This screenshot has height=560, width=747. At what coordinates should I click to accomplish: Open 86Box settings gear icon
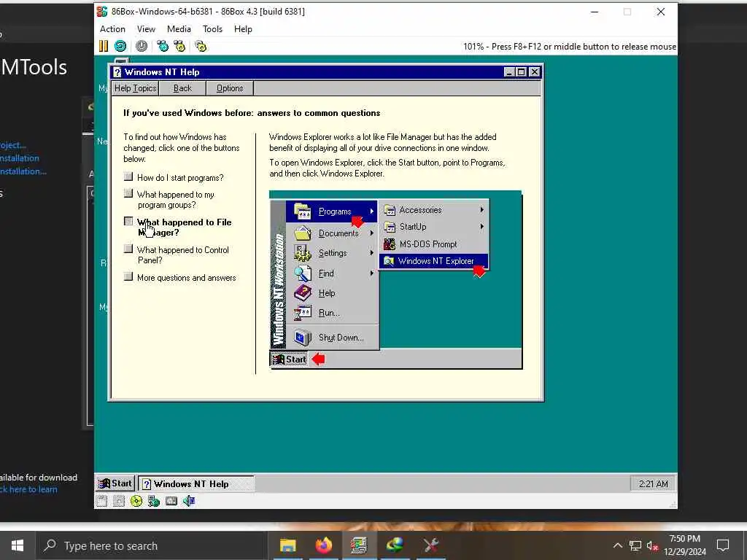point(201,46)
